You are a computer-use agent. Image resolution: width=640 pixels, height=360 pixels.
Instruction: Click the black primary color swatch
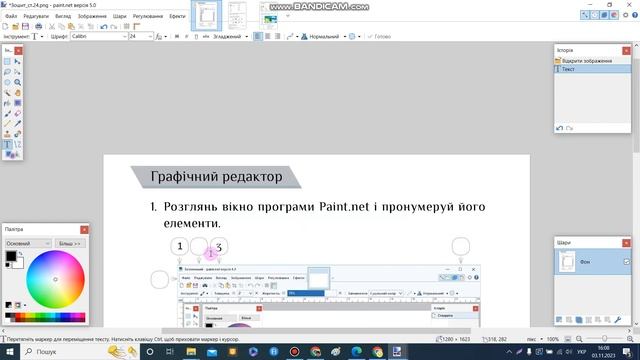click(x=11, y=256)
